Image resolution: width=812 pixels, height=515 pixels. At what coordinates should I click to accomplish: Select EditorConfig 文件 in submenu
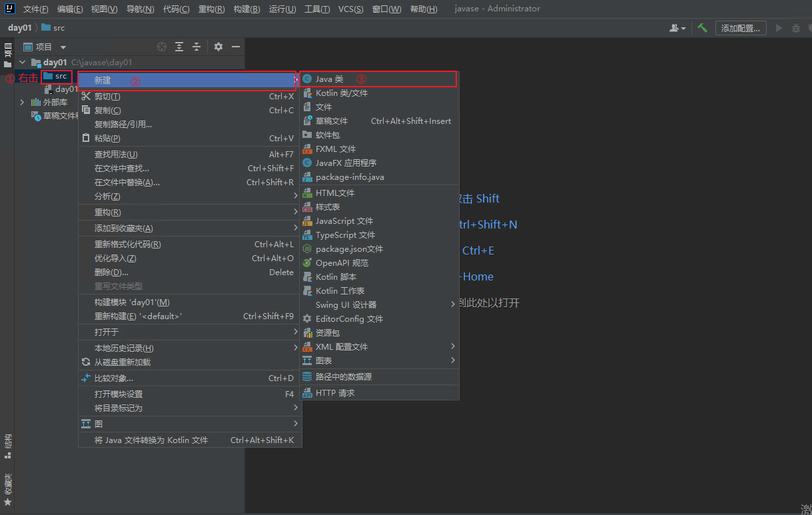coord(378,318)
